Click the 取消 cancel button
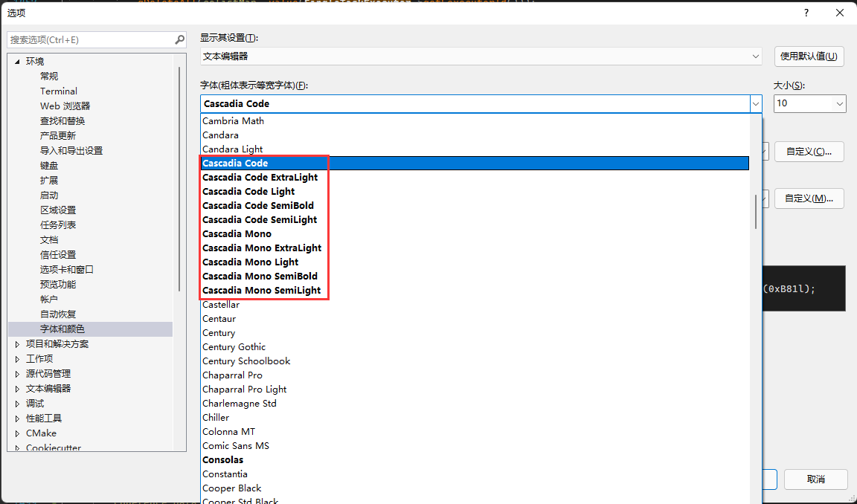The image size is (857, 504). [x=815, y=479]
